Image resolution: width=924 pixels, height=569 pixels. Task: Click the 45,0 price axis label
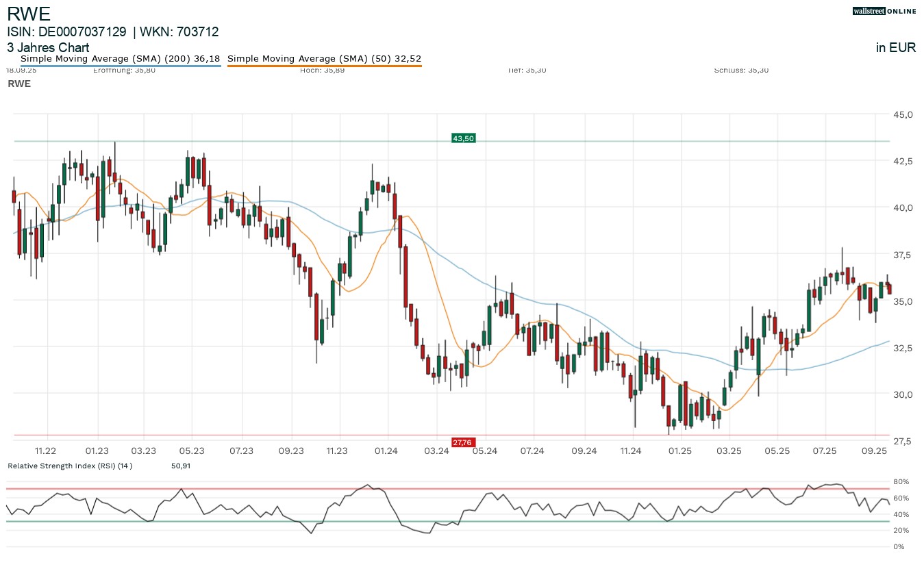(x=903, y=114)
